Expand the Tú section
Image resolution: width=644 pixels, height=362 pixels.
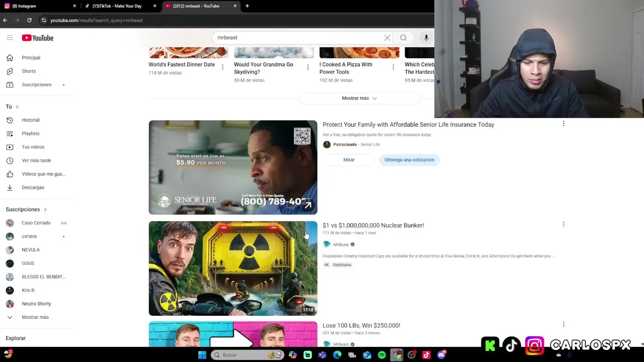click(13, 107)
